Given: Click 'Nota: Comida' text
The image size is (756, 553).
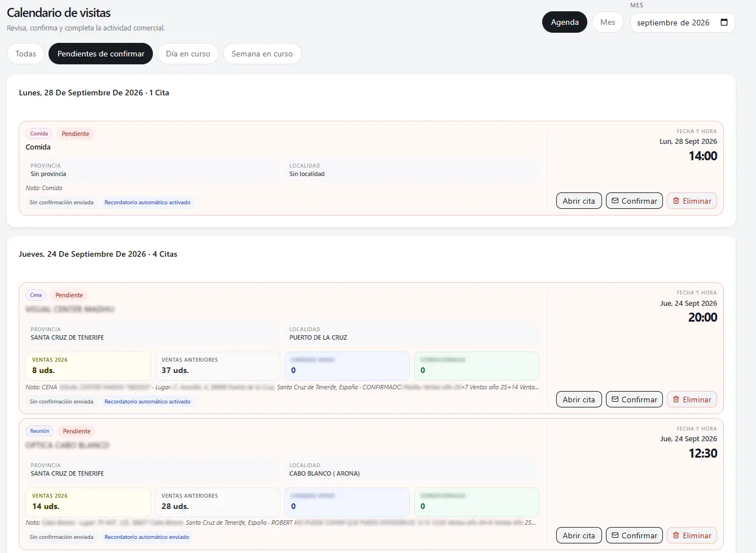Looking at the screenshot, I should tap(44, 188).
